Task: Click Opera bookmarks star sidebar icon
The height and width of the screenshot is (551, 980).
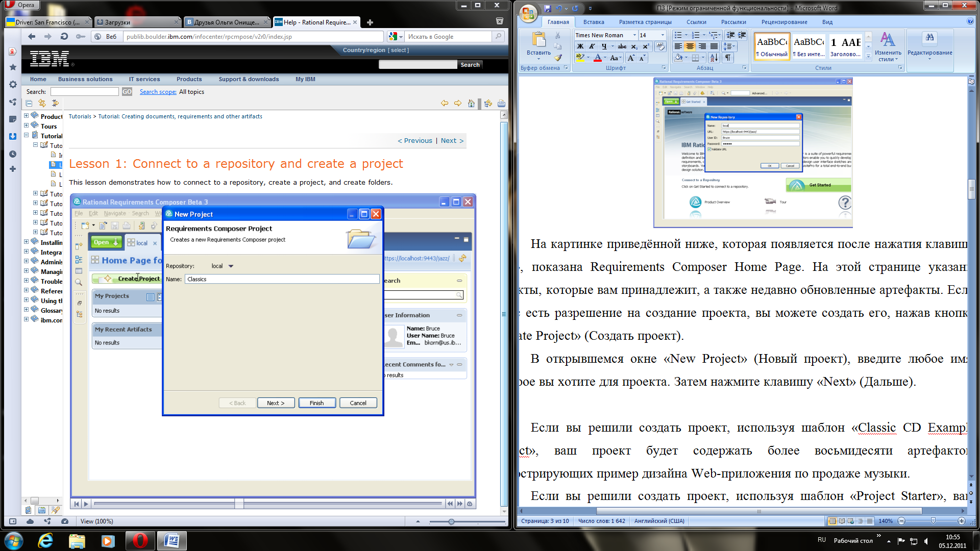Action: click(x=13, y=67)
